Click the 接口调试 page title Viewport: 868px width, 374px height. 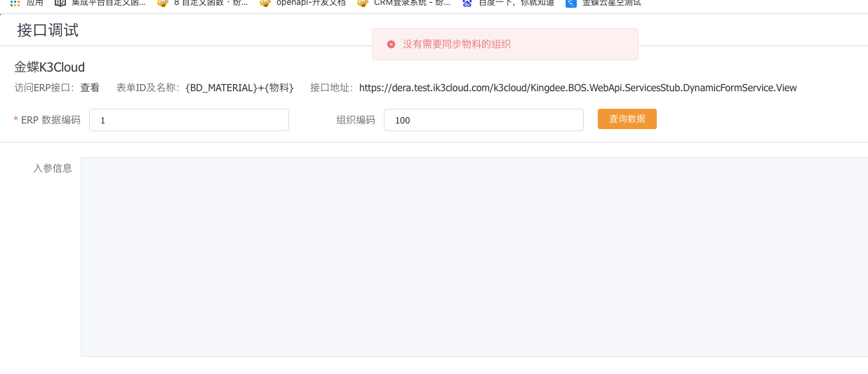[x=48, y=30]
